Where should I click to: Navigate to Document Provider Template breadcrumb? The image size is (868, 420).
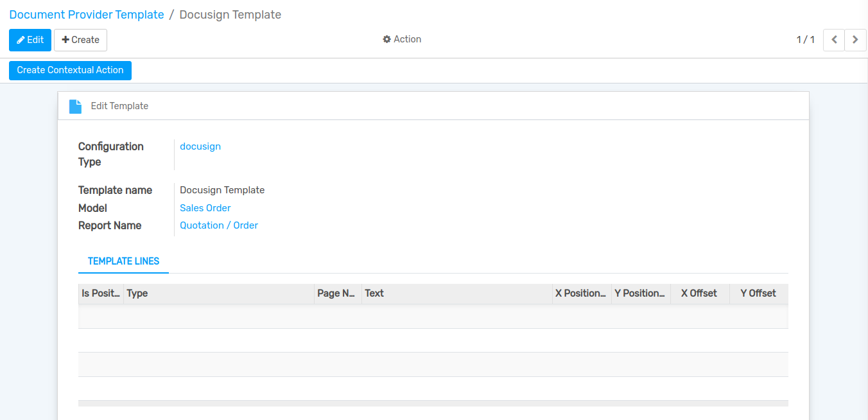[x=87, y=15]
